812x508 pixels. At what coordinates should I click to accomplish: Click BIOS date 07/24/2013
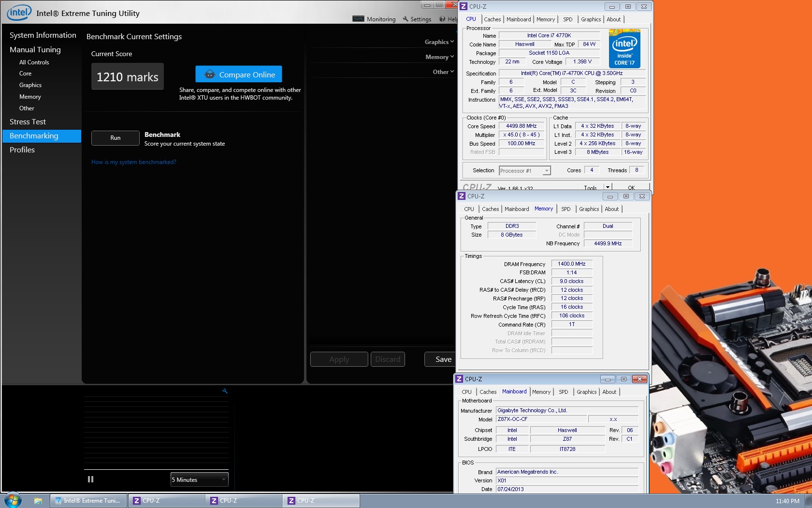(567, 489)
